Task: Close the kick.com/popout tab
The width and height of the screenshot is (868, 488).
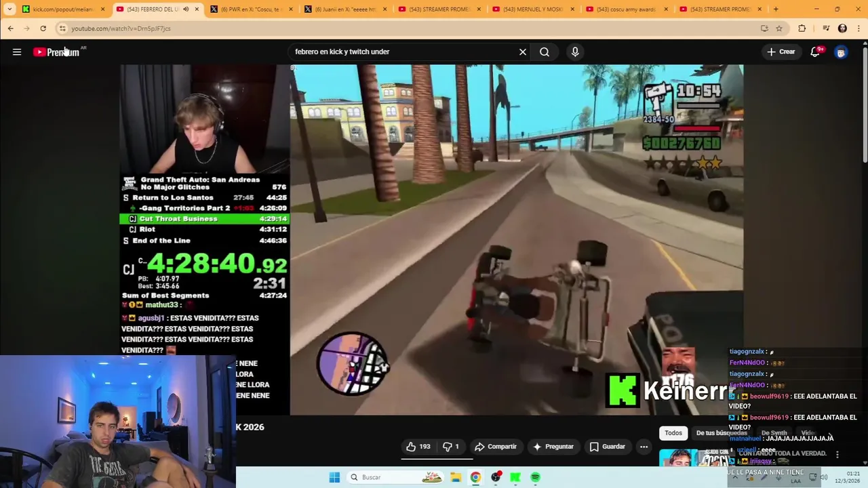Action: tap(102, 9)
